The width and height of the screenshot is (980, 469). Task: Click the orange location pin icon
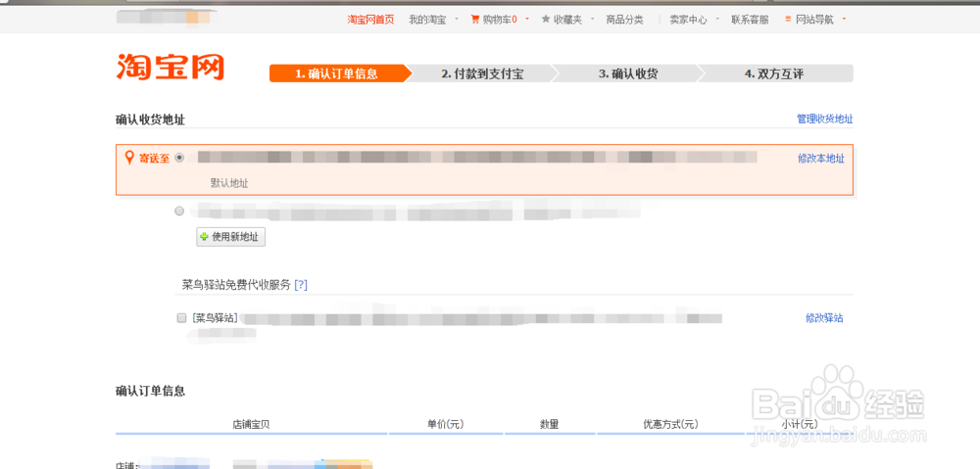pyautogui.click(x=130, y=158)
